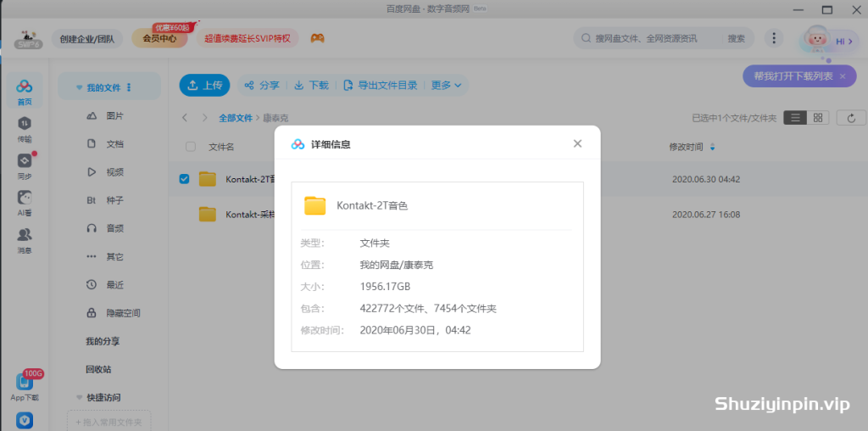Click the 康泰克 breadcrumb
Viewport: 868px width, 431px height.
coord(275,118)
